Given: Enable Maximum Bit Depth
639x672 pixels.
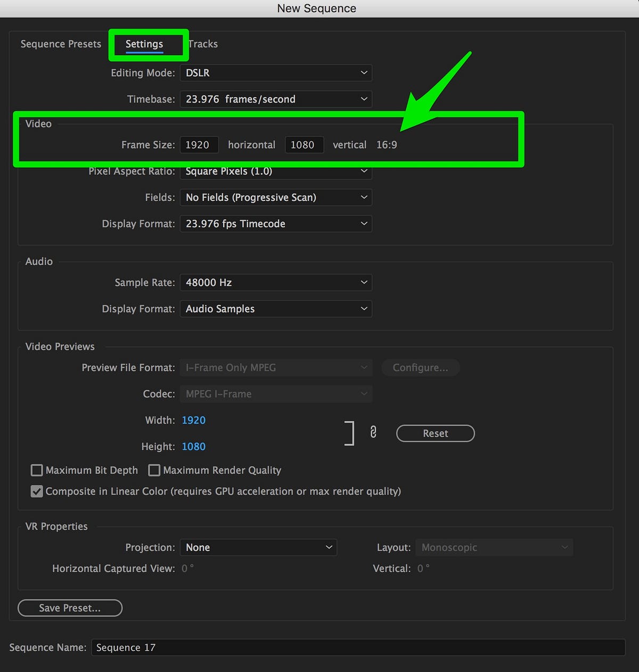Looking at the screenshot, I should 36,470.
